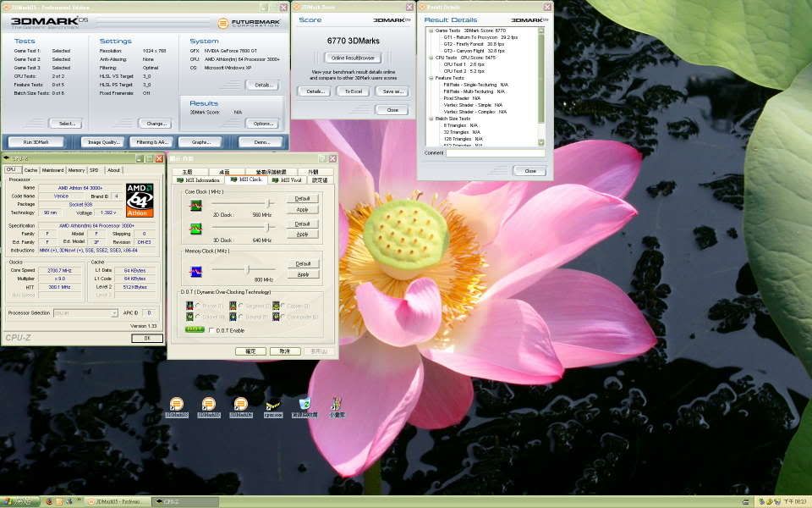Click the Comment input field in Result Details
Image resolution: width=812 pixels, height=508 pixels.
tap(495, 153)
